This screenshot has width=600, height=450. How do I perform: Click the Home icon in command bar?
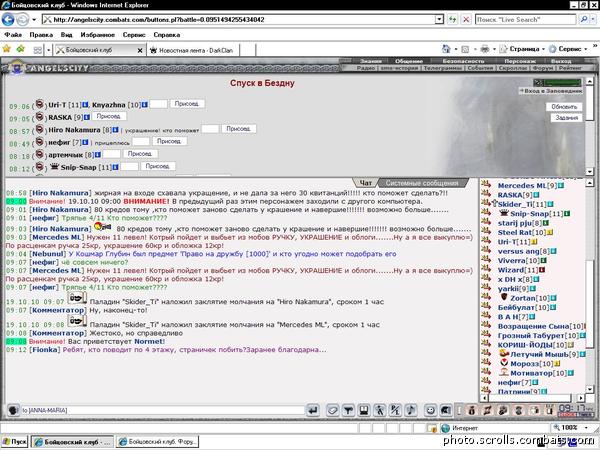446,49
